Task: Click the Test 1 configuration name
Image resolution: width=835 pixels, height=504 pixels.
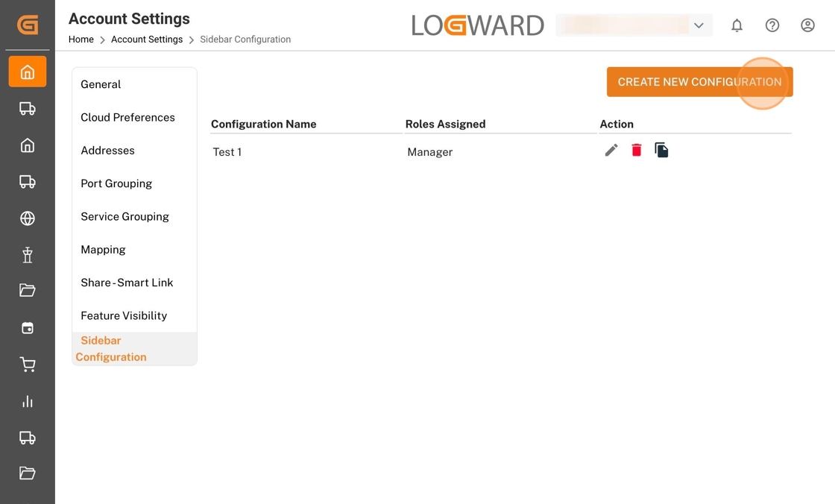Action: point(227,152)
